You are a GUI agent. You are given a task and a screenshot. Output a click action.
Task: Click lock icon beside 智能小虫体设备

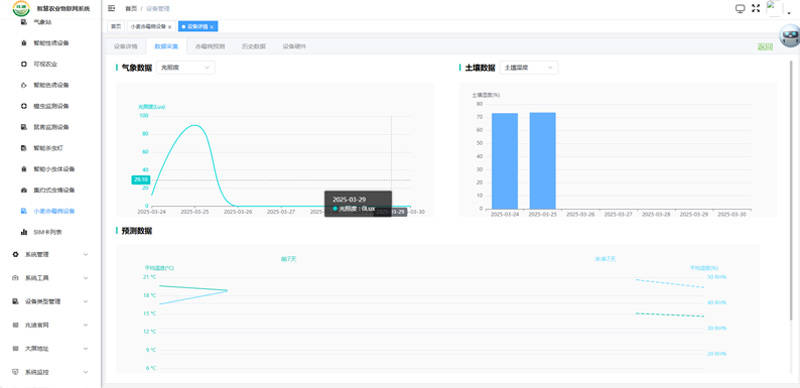click(x=23, y=168)
